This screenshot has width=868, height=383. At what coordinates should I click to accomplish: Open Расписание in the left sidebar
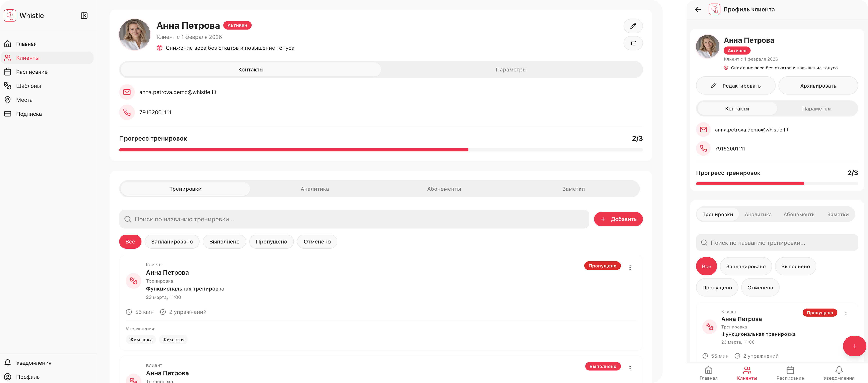(47, 72)
